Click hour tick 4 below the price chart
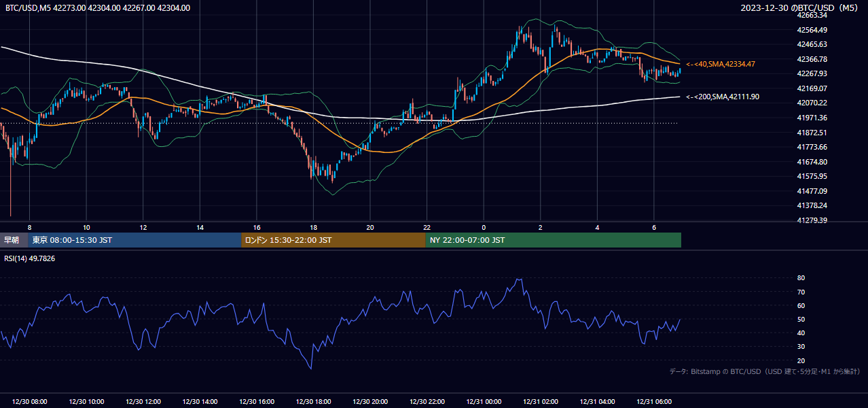Image resolution: width=868 pixels, height=408 pixels. (597, 227)
